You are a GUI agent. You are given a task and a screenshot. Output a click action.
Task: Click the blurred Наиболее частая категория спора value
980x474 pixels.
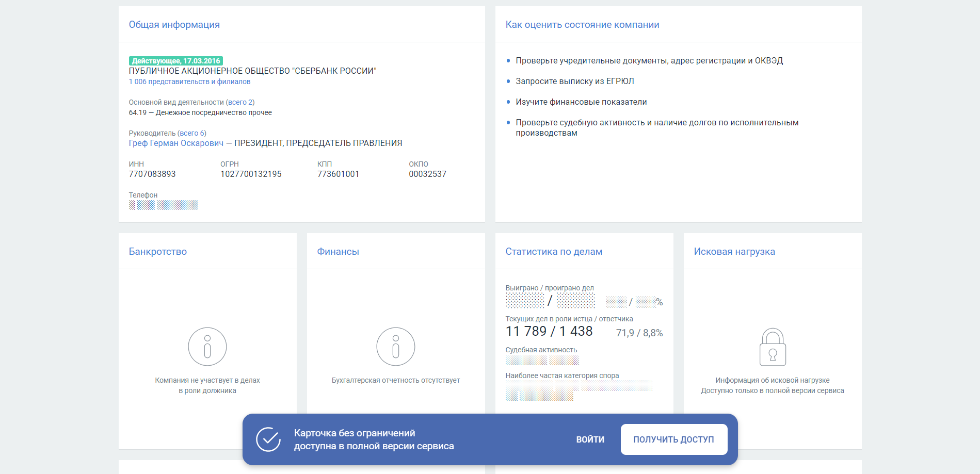click(x=579, y=390)
